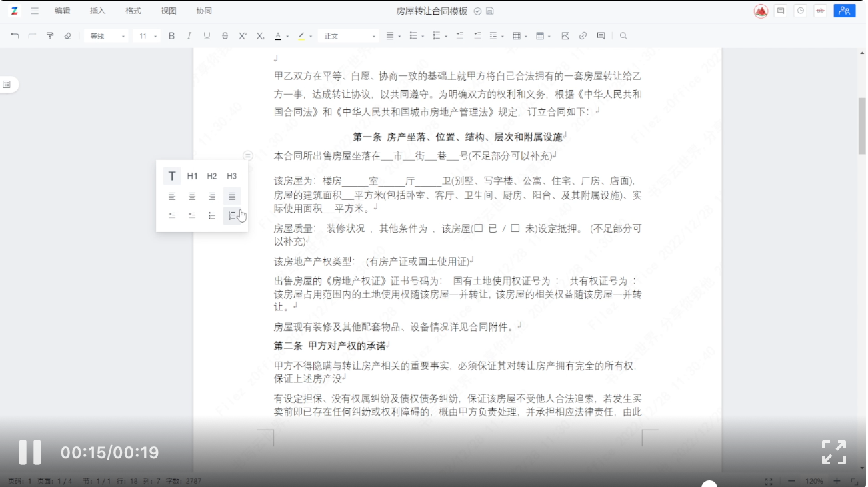Toggle subscript formatting
The image size is (868, 487).
[261, 36]
